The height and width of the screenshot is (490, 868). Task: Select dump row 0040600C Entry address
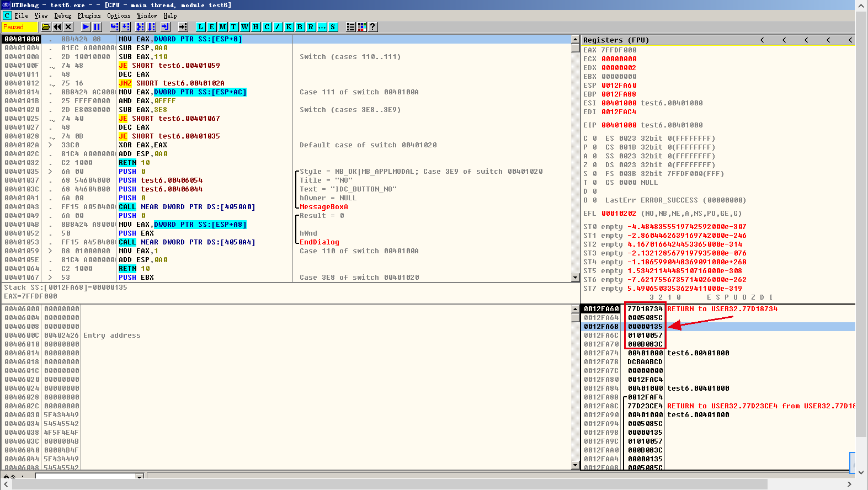point(287,335)
